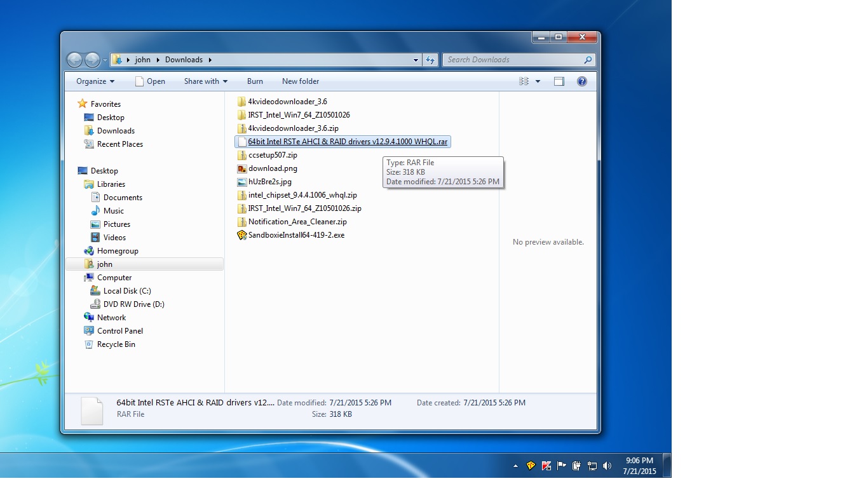This screenshot has width=868, height=488.
Task: Select ccsetup507.zip file
Action: click(273, 155)
